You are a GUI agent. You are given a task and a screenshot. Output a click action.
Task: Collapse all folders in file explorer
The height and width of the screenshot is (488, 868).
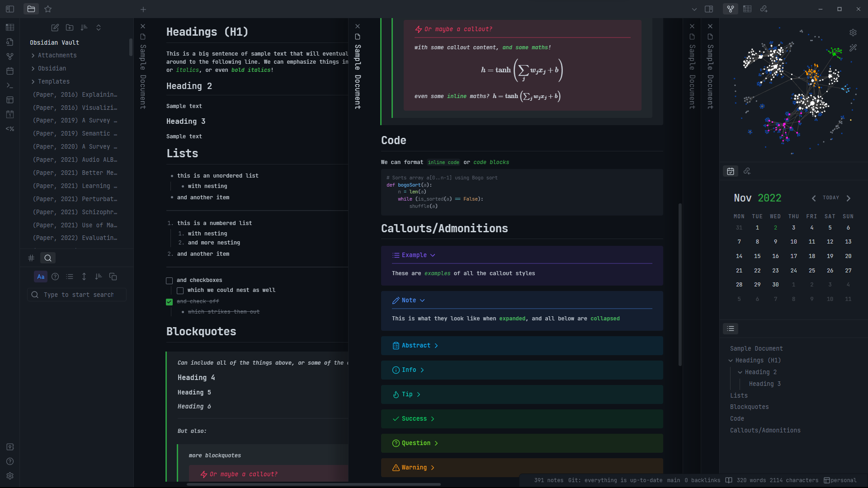click(99, 28)
